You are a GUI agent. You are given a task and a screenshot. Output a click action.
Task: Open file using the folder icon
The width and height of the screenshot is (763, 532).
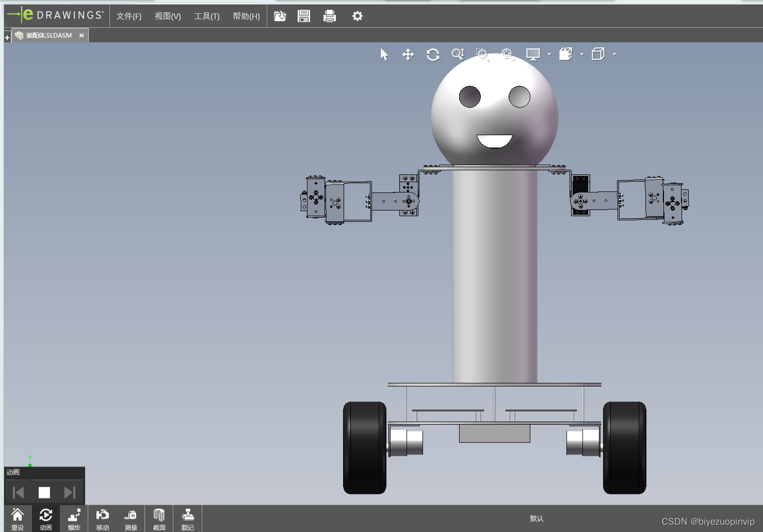[280, 16]
